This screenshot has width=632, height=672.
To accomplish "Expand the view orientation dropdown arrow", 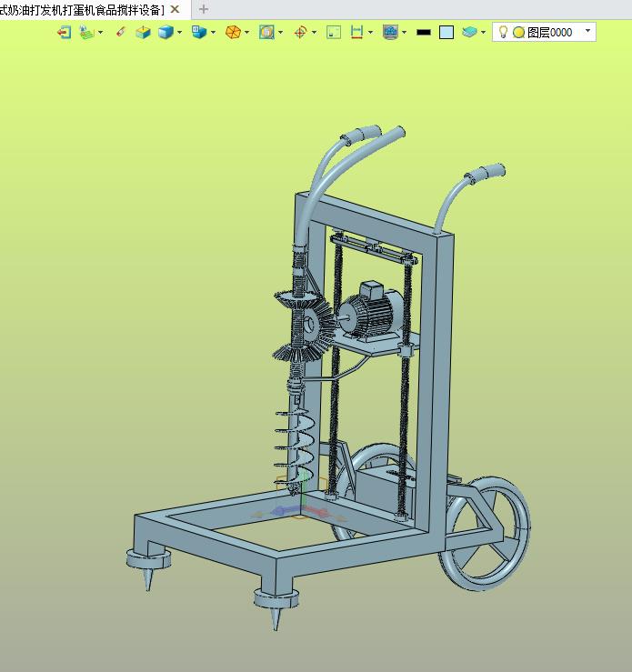I will [213, 32].
